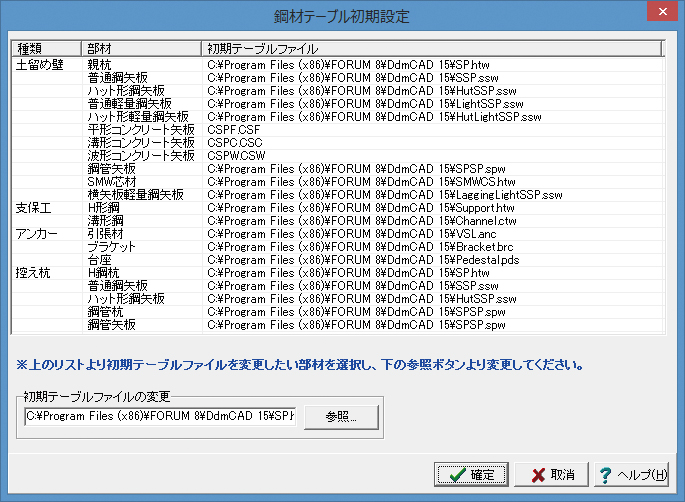Screen dimensions: 685x502
Task: Click the LaggingLightSSP.ssw file path
Action: click(385, 195)
